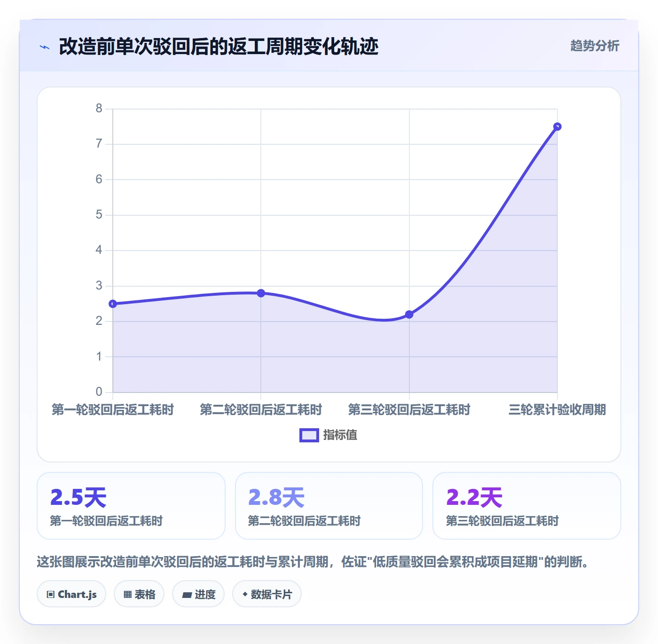Click the 表格 tag chip

(139, 594)
